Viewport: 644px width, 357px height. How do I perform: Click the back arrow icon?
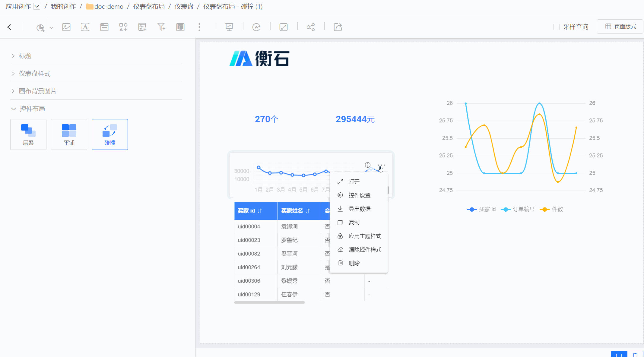coord(9,27)
